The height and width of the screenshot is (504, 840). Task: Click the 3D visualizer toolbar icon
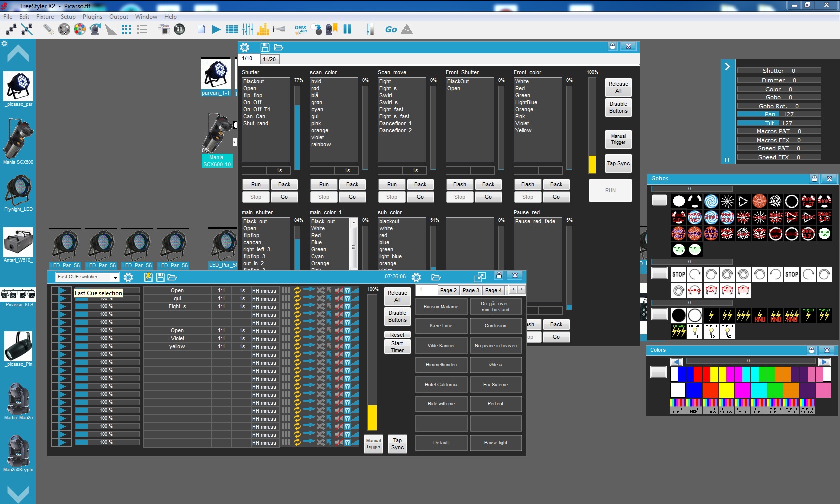(179, 29)
